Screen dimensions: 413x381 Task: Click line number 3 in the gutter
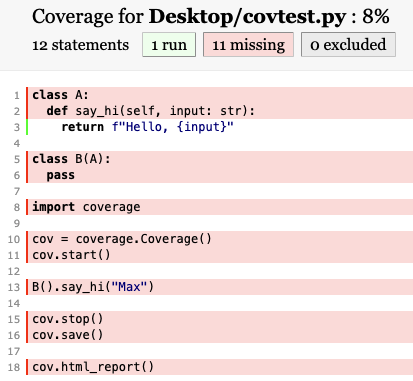(x=17, y=127)
